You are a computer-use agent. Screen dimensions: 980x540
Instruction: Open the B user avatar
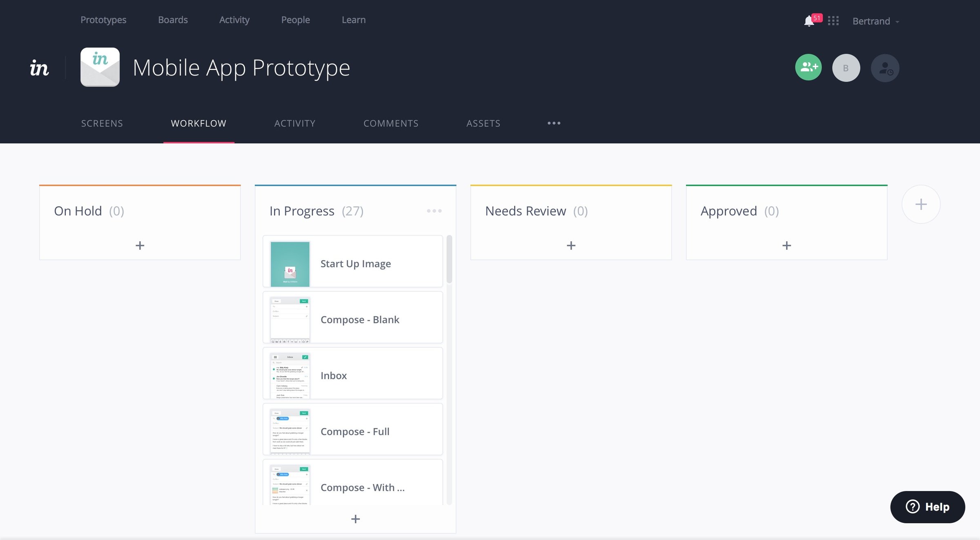[x=846, y=68]
